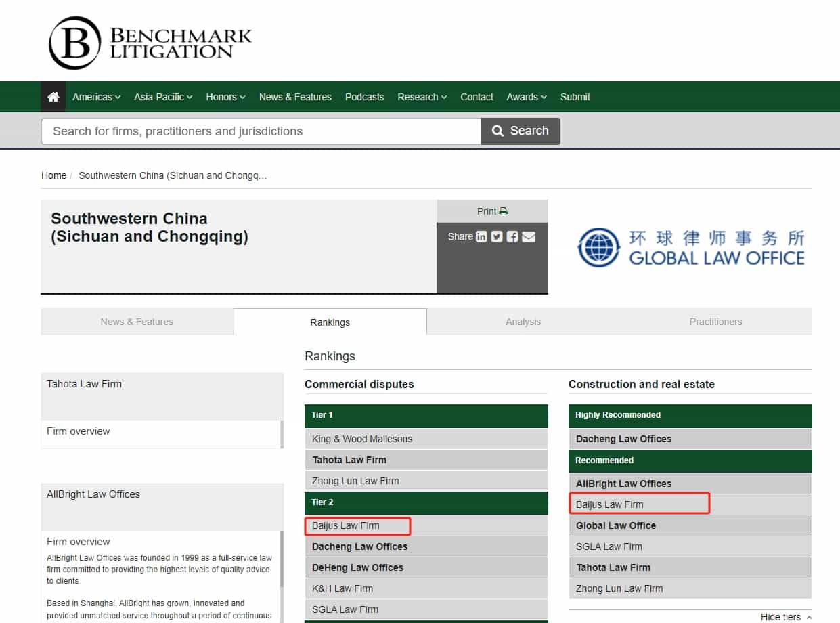
Task: Expand the Research dropdown menu
Action: [x=422, y=97]
